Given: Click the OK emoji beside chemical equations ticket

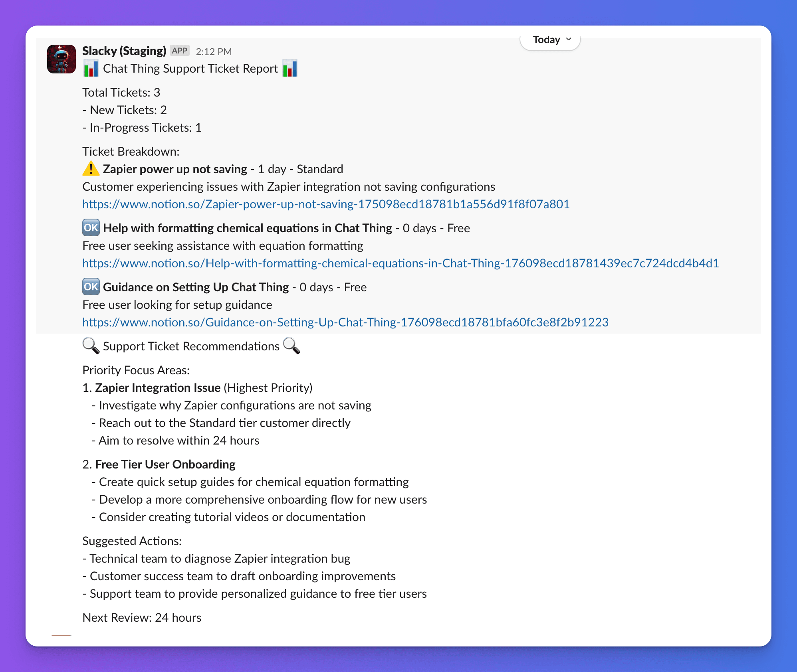Looking at the screenshot, I should [91, 227].
